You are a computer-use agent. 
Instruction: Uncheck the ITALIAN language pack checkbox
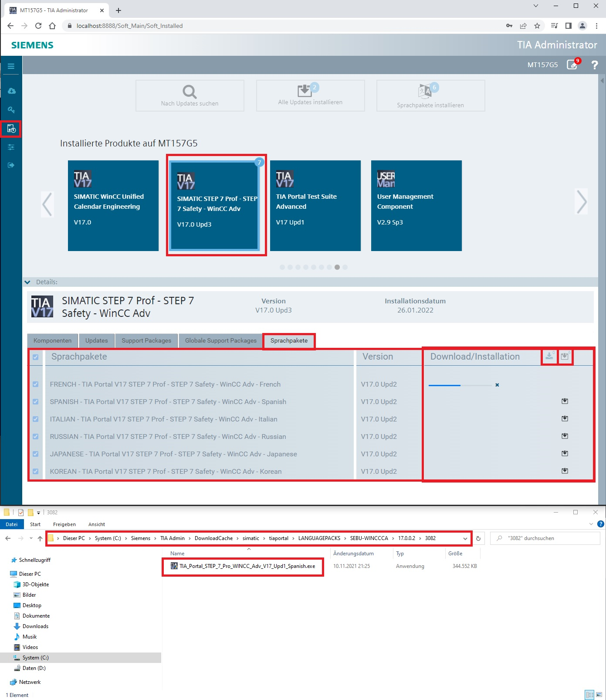pyautogui.click(x=36, y=419)
